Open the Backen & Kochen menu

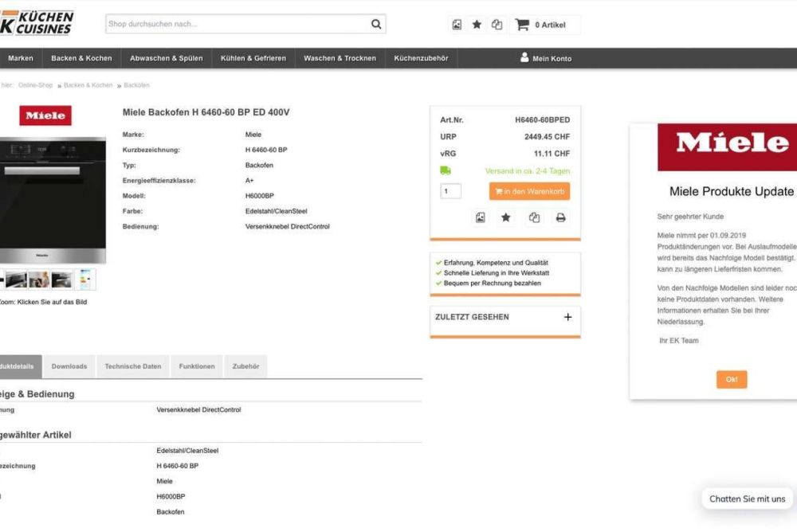pyautogui.click(x=81, y=58)
